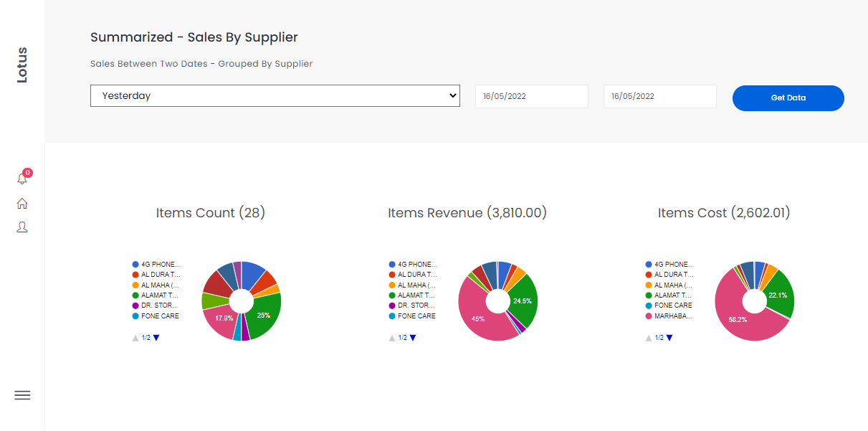Click AL MAHA legend dot in Items Count
868x431 pixels.
pos(135,285)
